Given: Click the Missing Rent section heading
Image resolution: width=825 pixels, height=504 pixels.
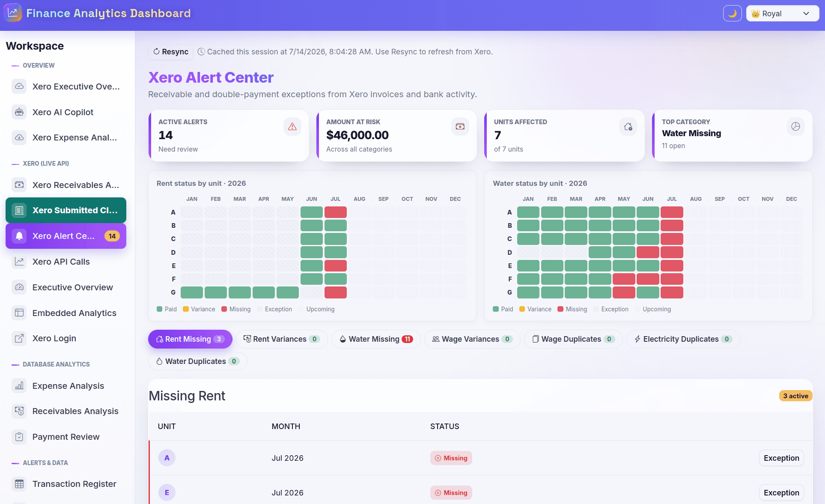Looking at the screenshot, I should (187, 396).
